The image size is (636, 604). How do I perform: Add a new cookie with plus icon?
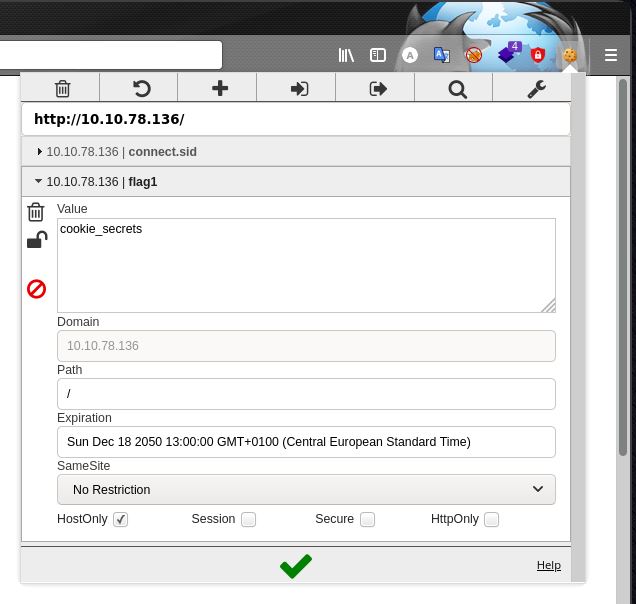(x=220, y=88)
